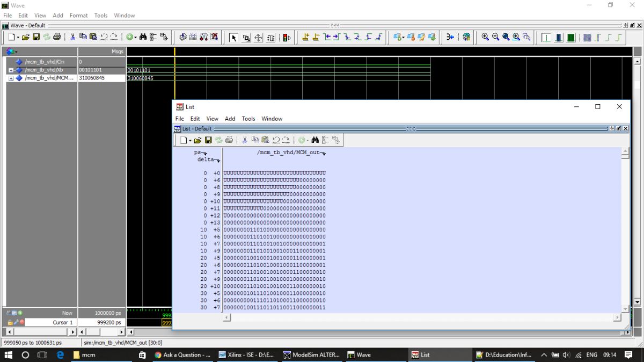Select the Pan Mode four-arrow tool
The width and height of the screenshot is (644, 362).
(258, 38)
